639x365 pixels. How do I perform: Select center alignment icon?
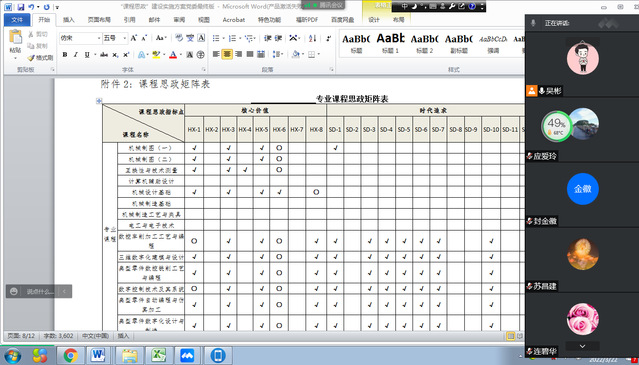tap(227, 54)
